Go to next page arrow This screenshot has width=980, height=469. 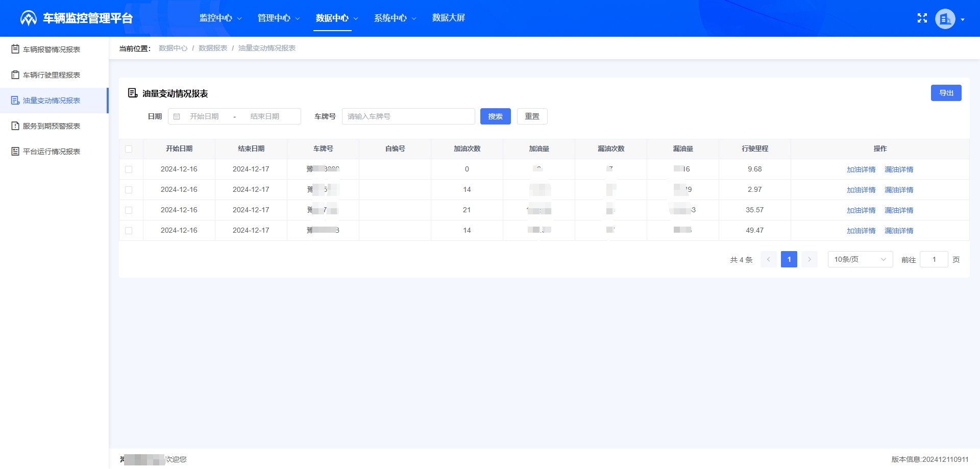[x=809, y=259]
